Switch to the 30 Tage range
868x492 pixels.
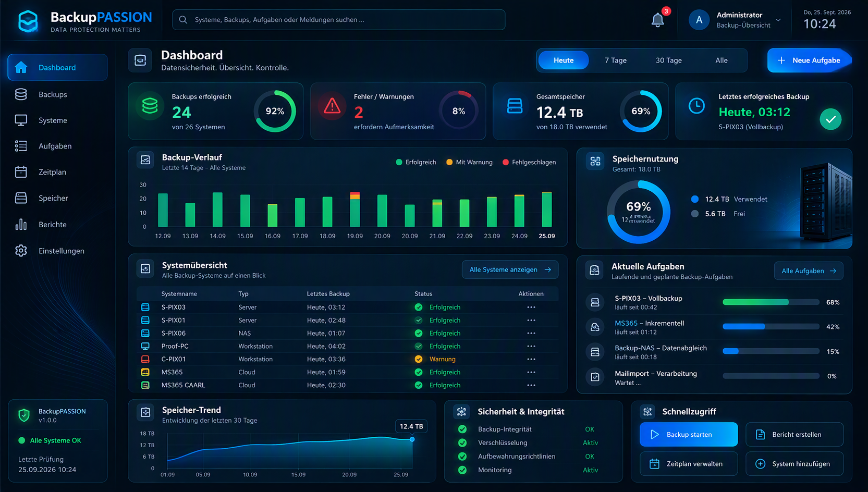[669, 60]
